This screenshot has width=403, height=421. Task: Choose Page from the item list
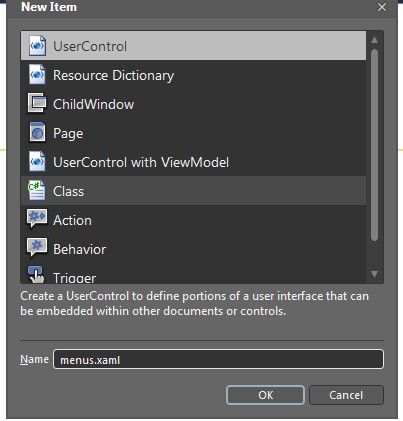coord(193,133)
